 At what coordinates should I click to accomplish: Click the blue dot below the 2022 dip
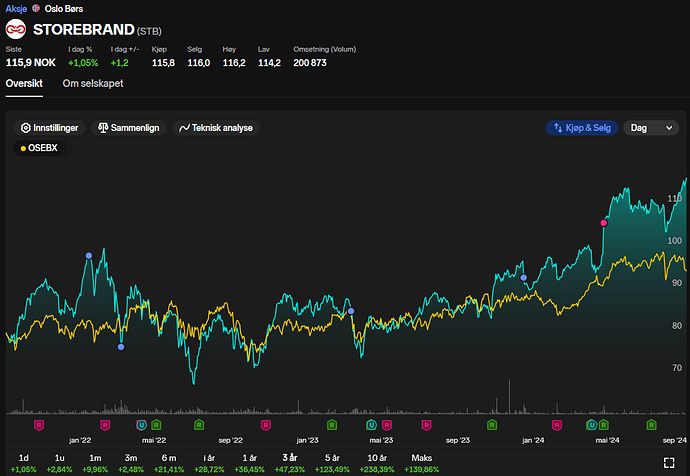[121, 347]
